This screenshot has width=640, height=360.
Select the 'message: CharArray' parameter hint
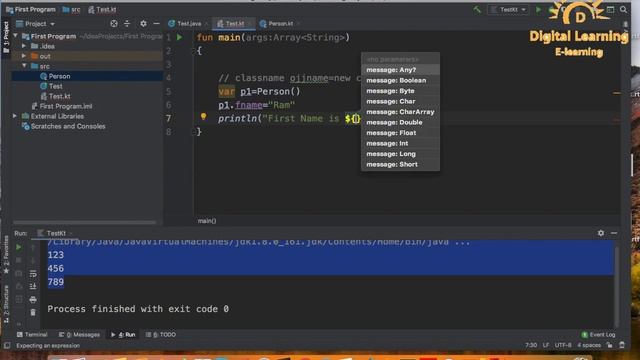click(400, 112)
